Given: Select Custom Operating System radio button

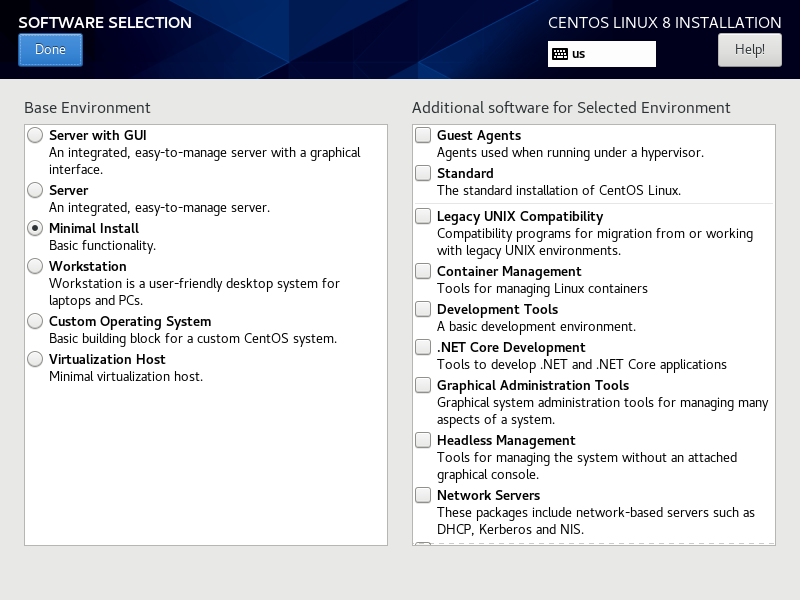Looking at the screenshot, I should (x=35, y=321).
